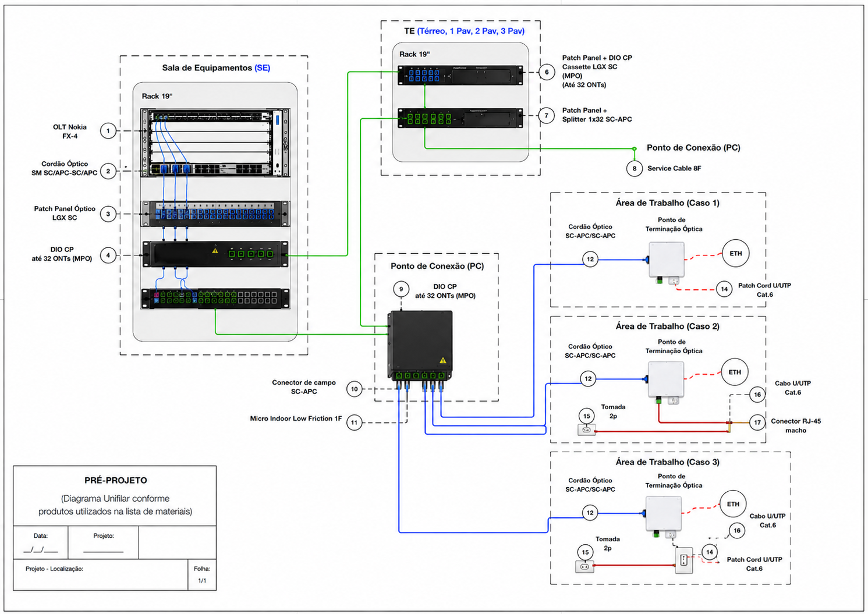This screenshot has width=868, height=614.
Task: Click the 'Patch Cord U/UTP Cat.6' label in Caso 1
Action: pyautogui.click(x=764, y=290)
